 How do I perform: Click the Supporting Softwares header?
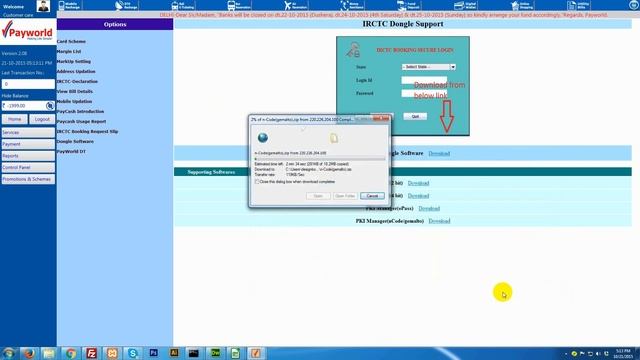point(211,172)
